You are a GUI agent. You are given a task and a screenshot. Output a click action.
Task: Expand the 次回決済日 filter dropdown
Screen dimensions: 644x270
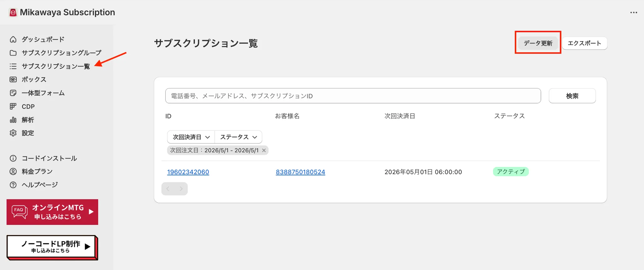click(191, 137)
